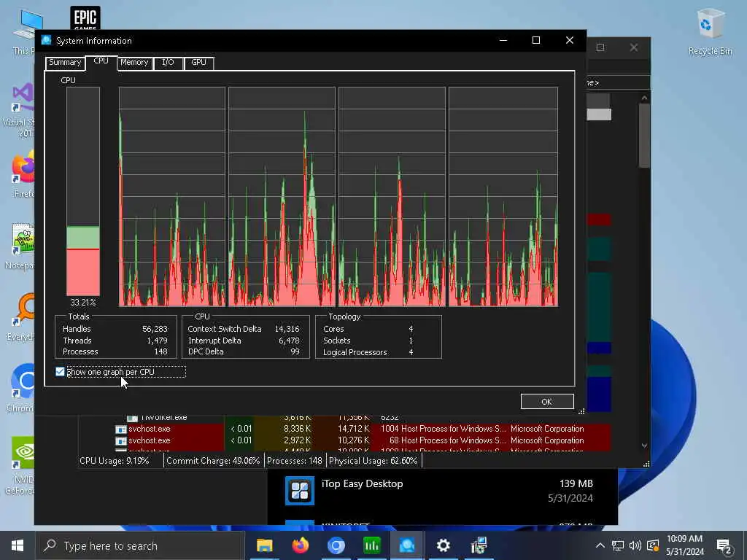
Task: Open the green chart app in taskbar
Action: (x=371, y=545)
